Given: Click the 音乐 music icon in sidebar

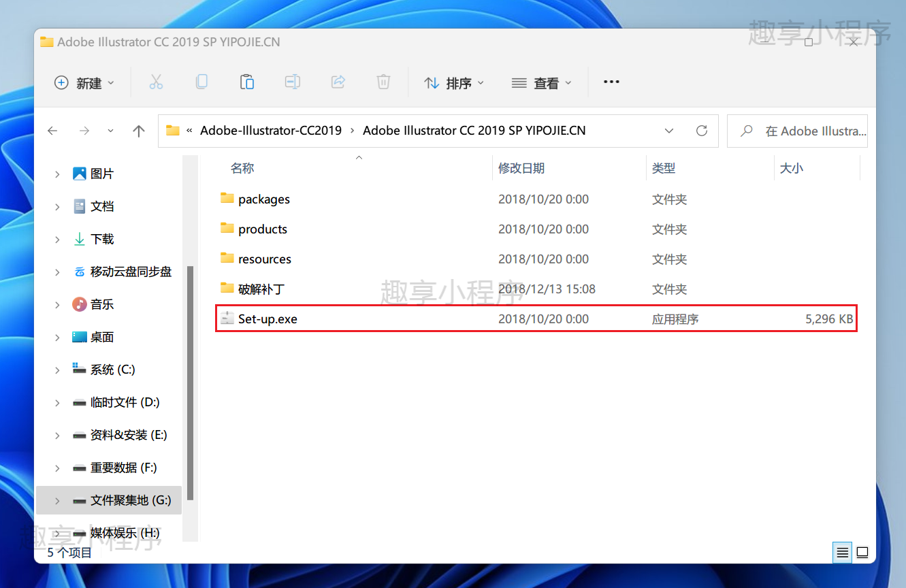Looking at the screenshot, I should tap(79, 304).
